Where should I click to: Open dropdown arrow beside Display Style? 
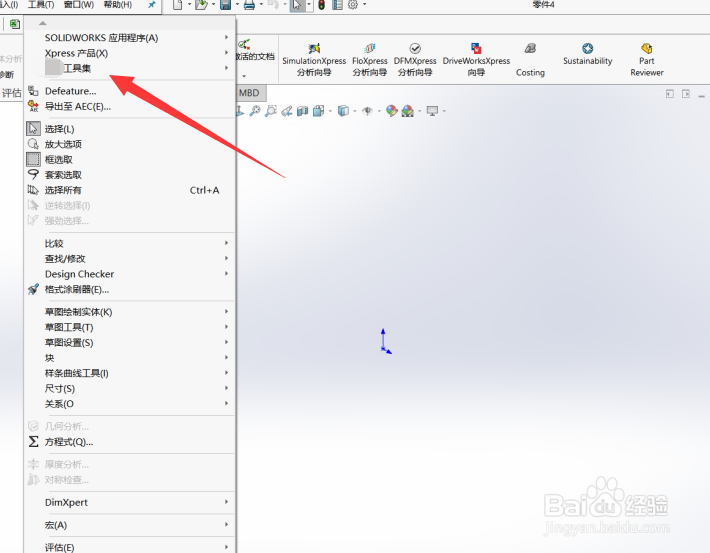pyautogui.click(x=355, y=111)
